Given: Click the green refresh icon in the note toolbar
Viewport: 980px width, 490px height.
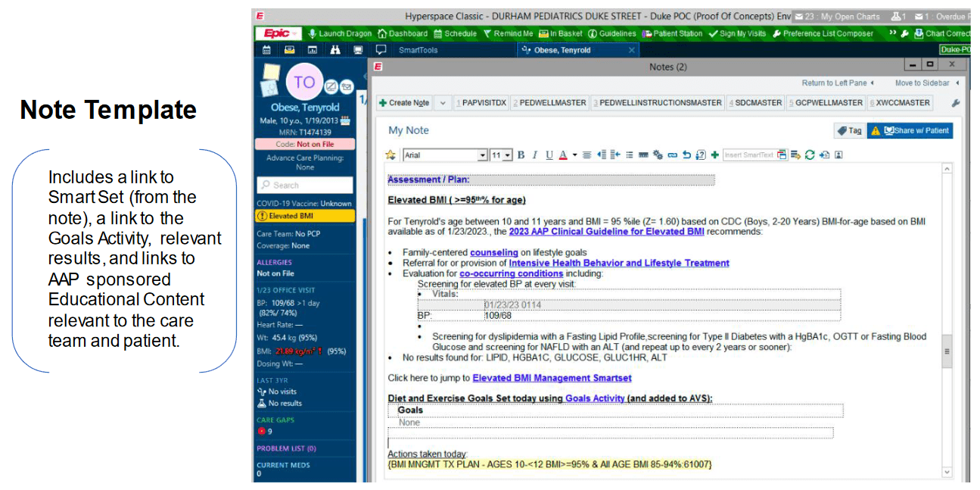Looking at the screenshot, I should coord(810,155).
